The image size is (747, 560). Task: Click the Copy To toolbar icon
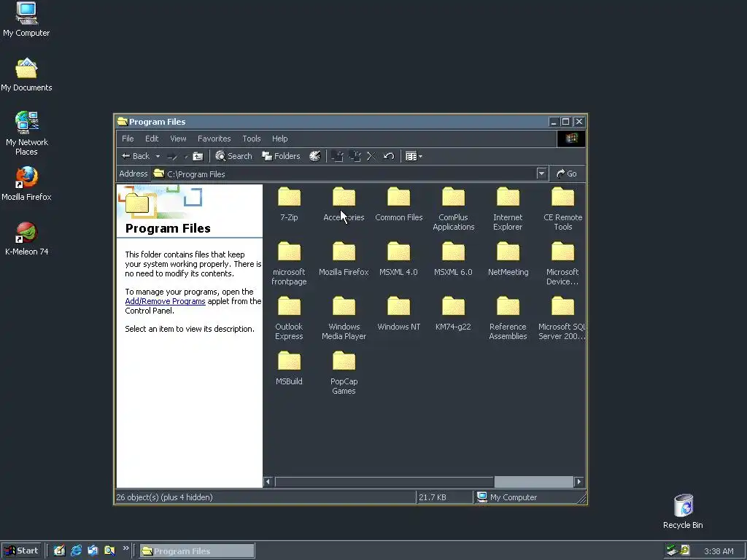355,156
